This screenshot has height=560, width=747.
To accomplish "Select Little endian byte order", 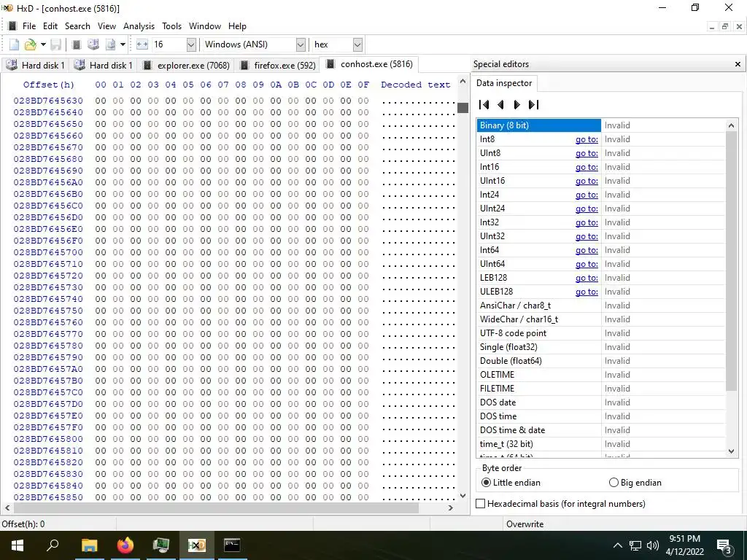I will pyautogui.click(x=511, y=483).
